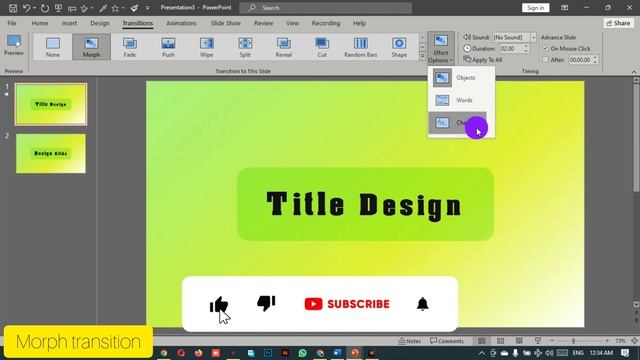
Task: Open the Insert tab
Action: (69, 23)
